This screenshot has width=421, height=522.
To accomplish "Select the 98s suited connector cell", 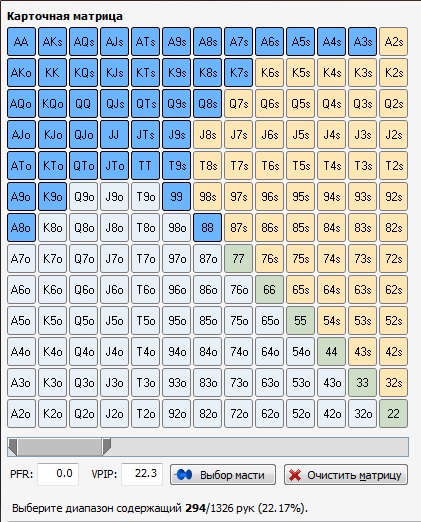I will [x=207, y=197].
